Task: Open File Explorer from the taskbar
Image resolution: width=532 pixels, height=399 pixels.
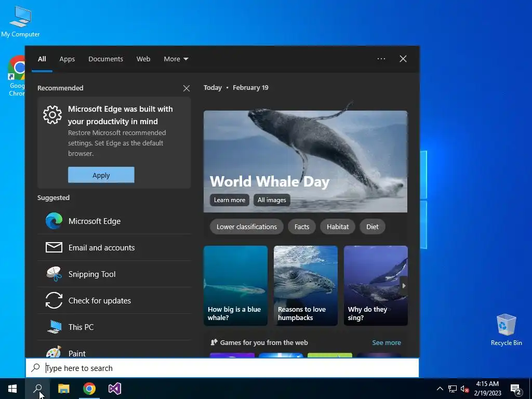Action: (63, 389)
